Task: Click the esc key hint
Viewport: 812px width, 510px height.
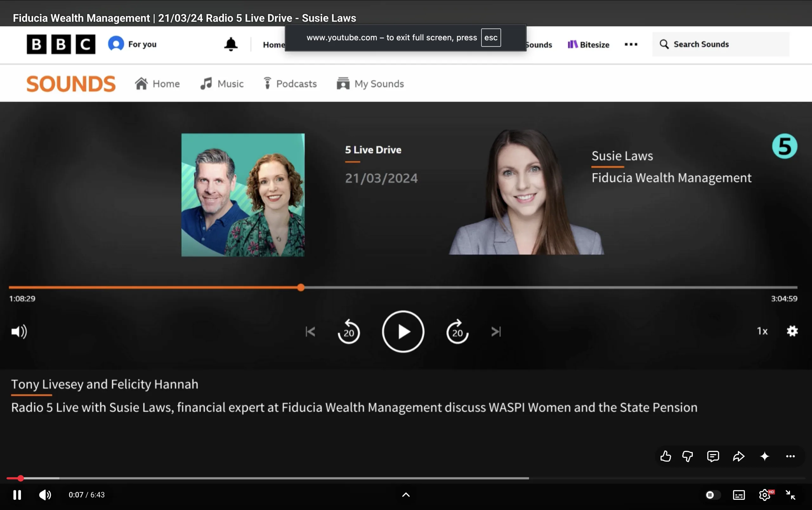Action: coord(491,37)
